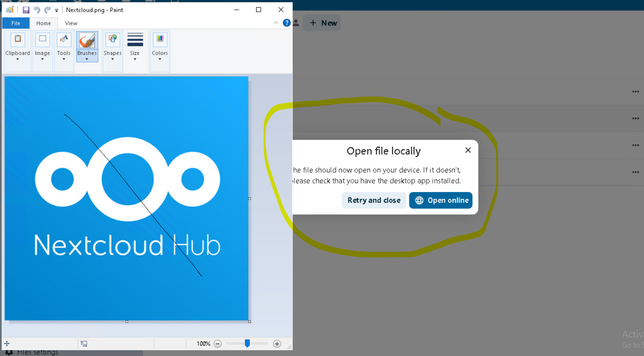This screenshot has height=356, width=644.
Task: Click the Open online button
Action: coord(441,200)
